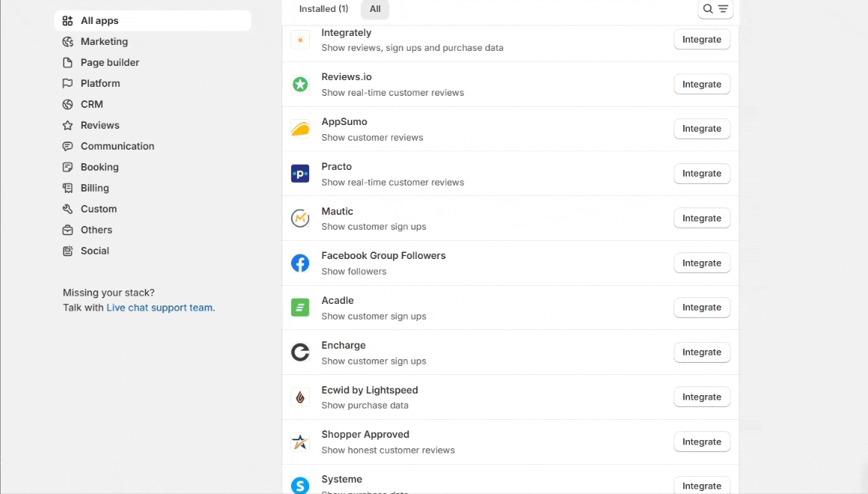Integrate Shopper Approved
The height and width of the screenshot is (494, 868).
(702, 442)
